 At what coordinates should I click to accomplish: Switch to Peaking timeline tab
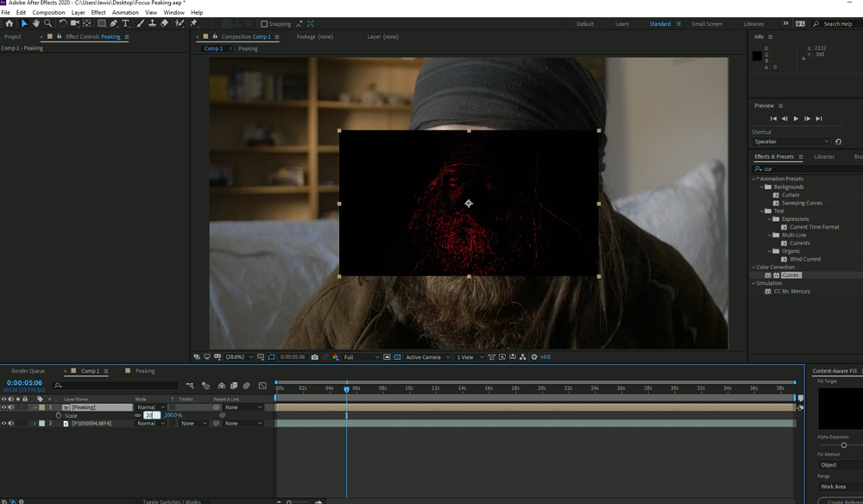[145, 371]
